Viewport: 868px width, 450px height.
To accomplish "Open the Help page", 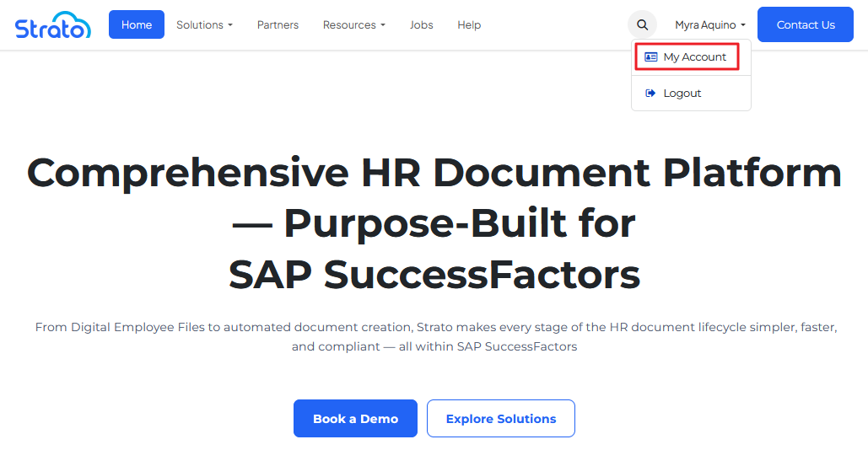I will click(x=469, y=25).
